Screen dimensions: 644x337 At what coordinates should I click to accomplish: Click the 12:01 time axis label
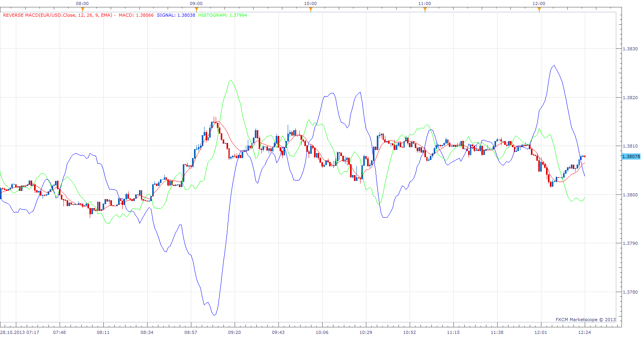tap(541, 332)
